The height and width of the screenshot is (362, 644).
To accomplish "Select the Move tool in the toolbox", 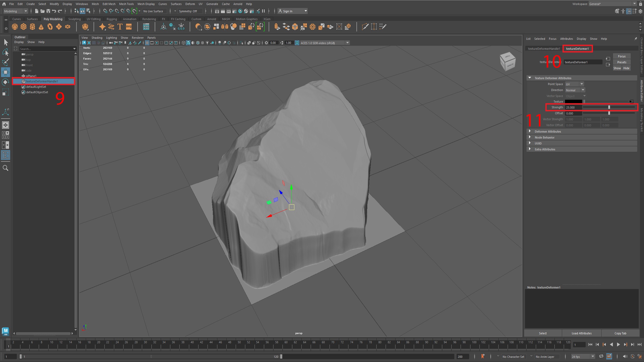I will pyautogui.click(x=6, y=72).
